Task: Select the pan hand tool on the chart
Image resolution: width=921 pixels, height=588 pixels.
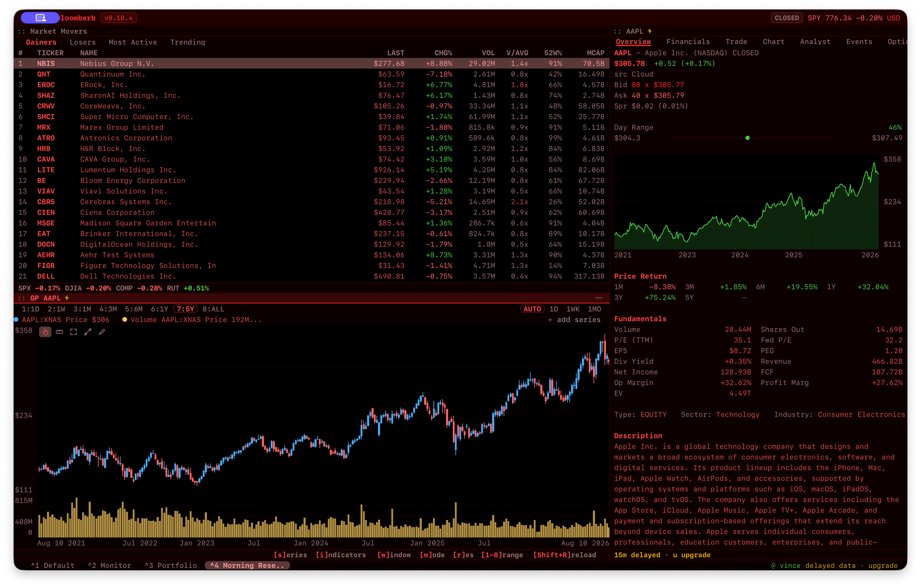Action: coord(45,332)
